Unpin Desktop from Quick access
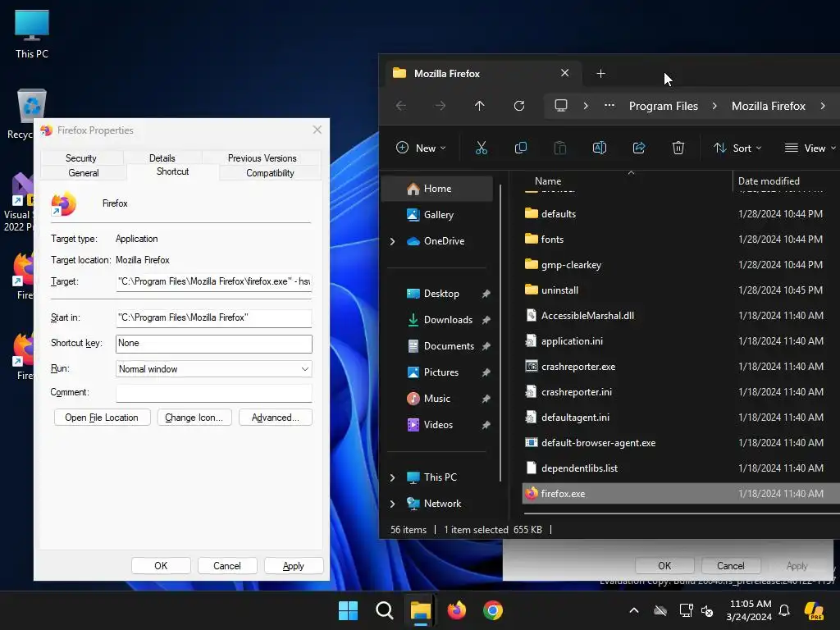This screenshot has height=630, width=840. (486, 294)
